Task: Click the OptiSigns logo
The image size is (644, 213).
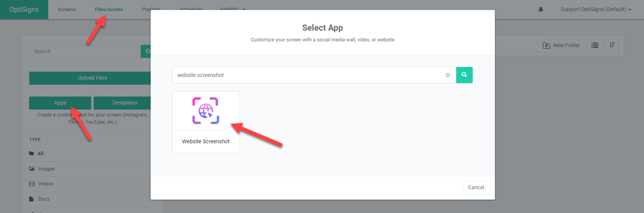Action: (x=24, y=9)
